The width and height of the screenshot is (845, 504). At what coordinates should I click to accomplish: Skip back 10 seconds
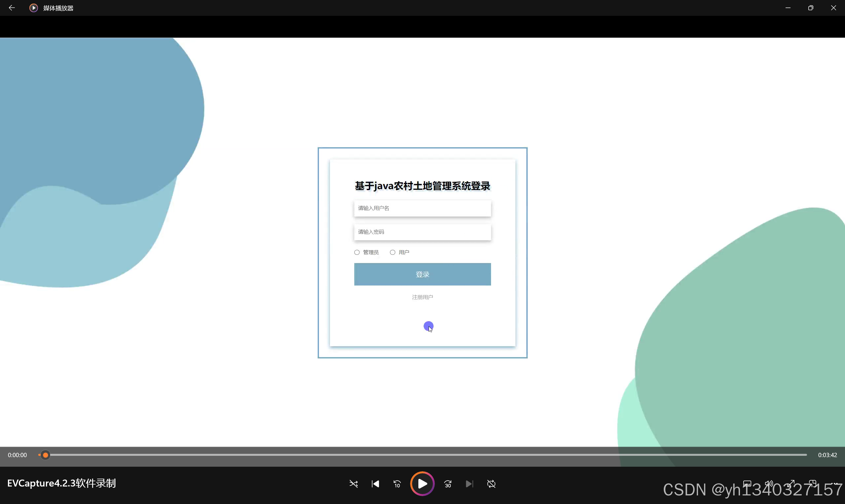397,484
